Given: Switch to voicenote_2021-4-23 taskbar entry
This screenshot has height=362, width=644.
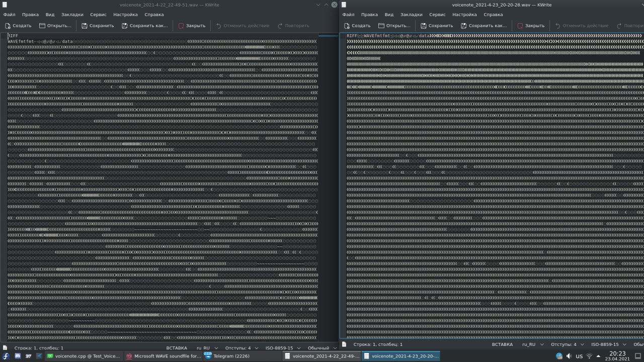Looking at the screenshot, I should (x=400, y=356).
